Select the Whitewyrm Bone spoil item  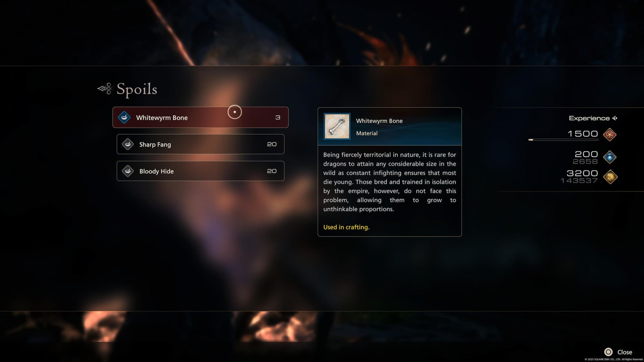tap(200, 117)
